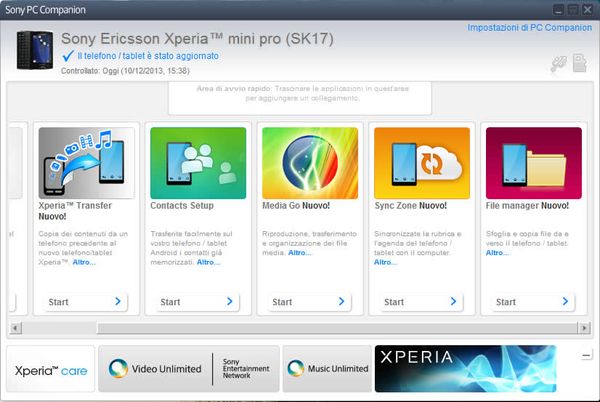Click the Sync Zone Nuovo! title

410,206
